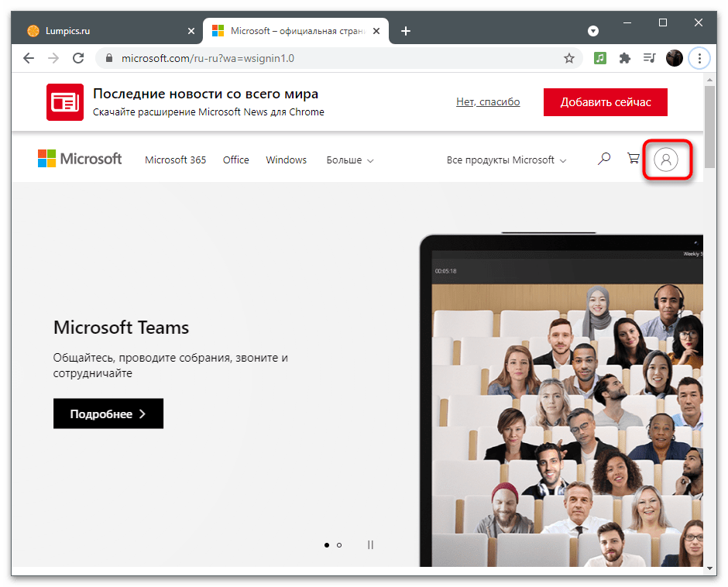Click the search magnifier icon

coord(603,159)
